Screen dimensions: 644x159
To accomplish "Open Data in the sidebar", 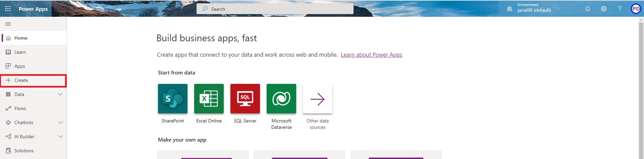I will click(x=34, y=94).
